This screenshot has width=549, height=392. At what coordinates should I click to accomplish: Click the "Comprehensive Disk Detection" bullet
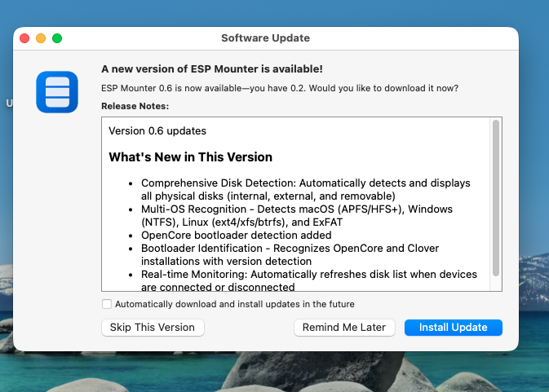point(305,190)
